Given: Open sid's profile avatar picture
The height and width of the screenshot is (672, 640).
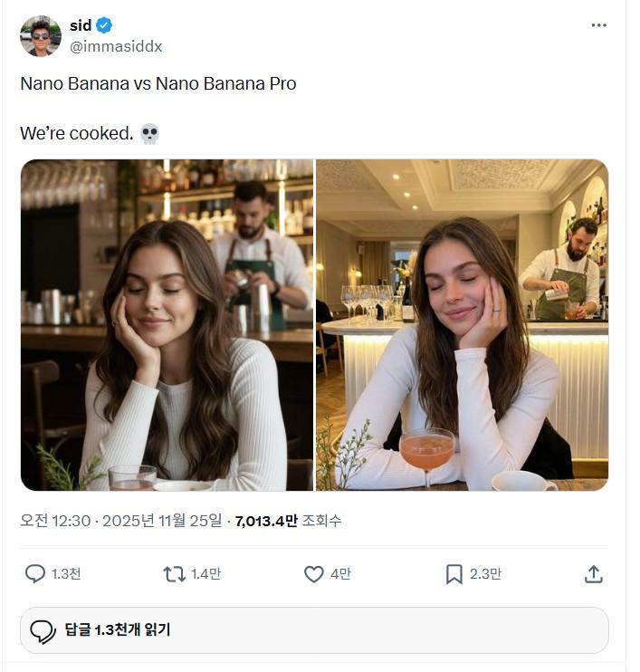Looking at the screenshot, I should 41,36.
